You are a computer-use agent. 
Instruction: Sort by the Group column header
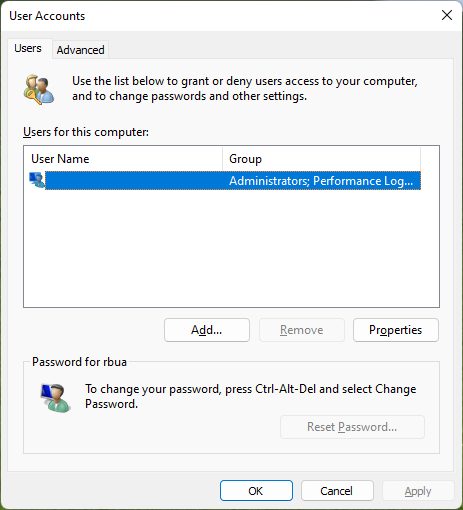coord(321,159)
